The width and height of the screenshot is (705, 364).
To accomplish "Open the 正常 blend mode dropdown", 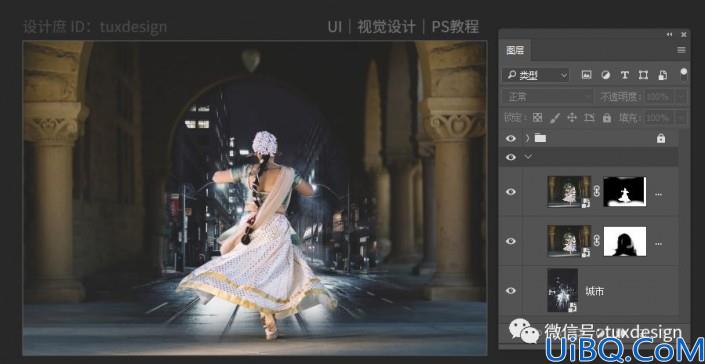I will (x=548, y=97).
